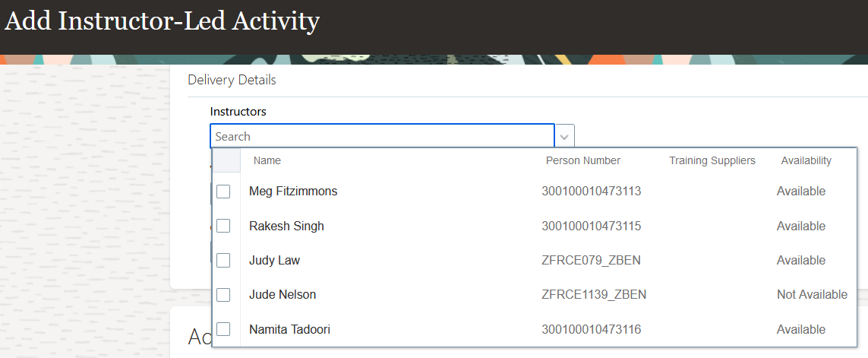Screen dimensions: 868x358
Task: Click the select-all header cell above checkboxes
Action: pyautogui.click(x=226, y=160)
